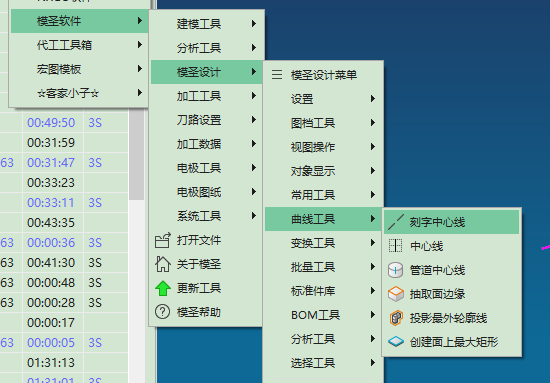
Task: Select the 00:41:30 time cell
Action: 53,262
